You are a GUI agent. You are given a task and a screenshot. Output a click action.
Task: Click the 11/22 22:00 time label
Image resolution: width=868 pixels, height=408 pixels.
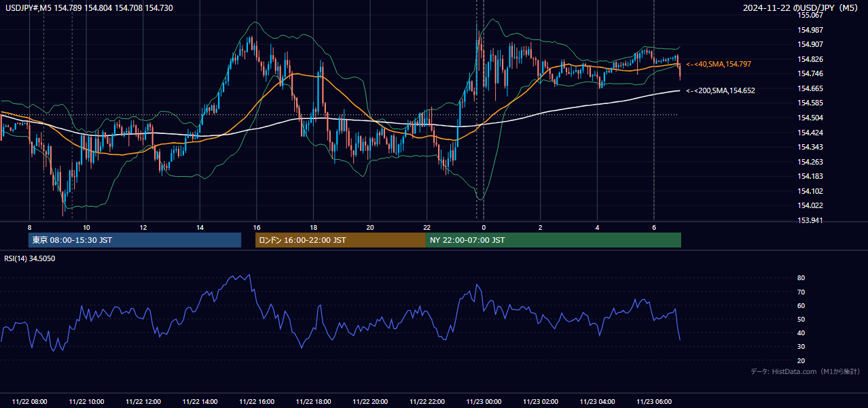(427, 402)
